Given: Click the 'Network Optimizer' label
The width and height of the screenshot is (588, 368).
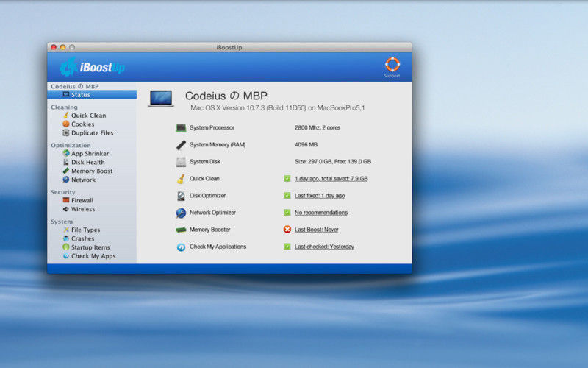Looking at the screenshot, I should click(212, 213).
